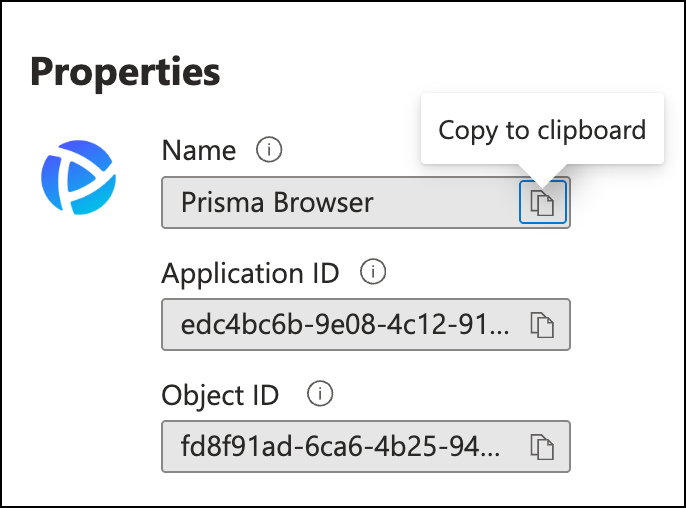This screenshot has height=508, width=686.
Task: Show info about the Name property
Action: coord(269,150)
